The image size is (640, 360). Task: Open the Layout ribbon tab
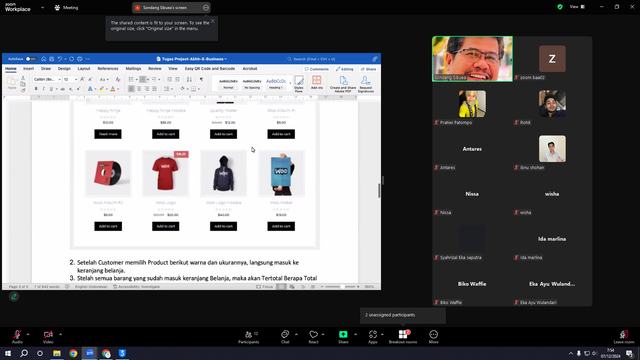pos(84,69)
